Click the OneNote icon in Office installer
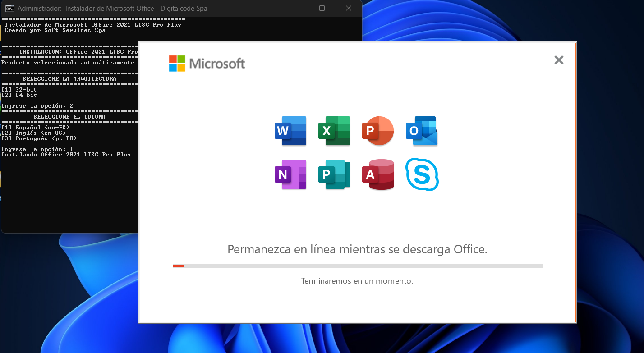This screenshot has width=644, height=353. 290,174
